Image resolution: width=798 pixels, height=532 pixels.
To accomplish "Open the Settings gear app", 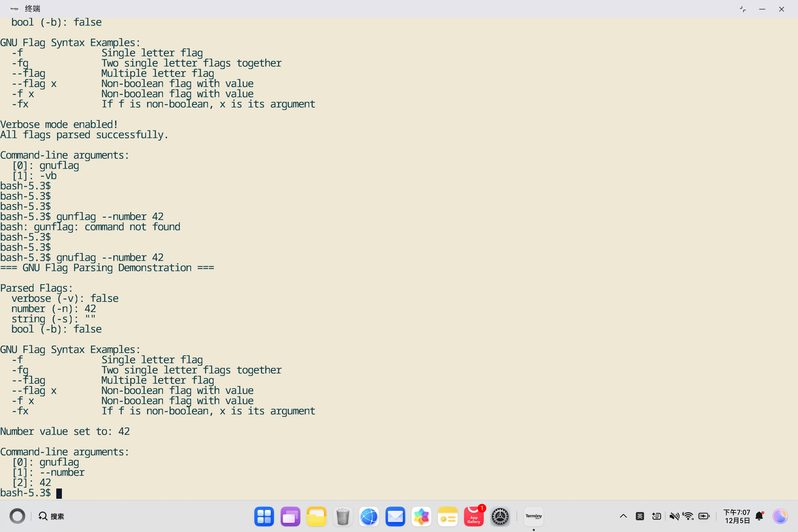I will coord(500,516).
